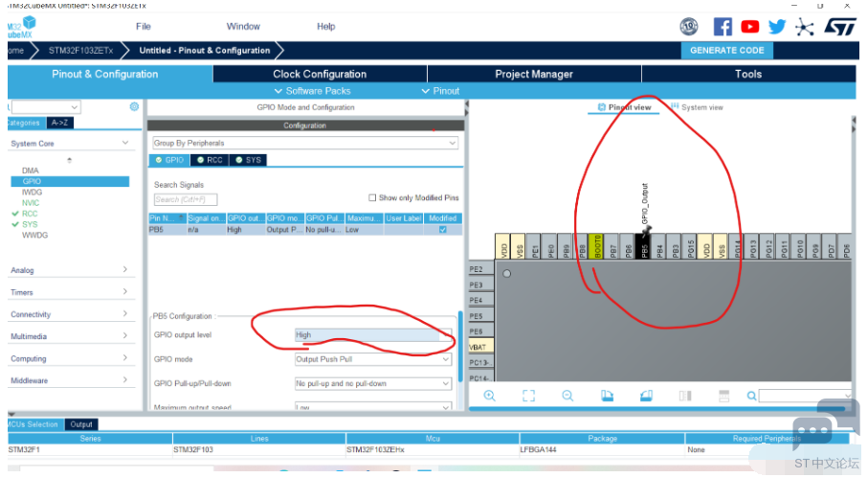The image size is (868, 478).
Task: Sort table by the Pin Name column header
Action: click(x=167, y=218)
